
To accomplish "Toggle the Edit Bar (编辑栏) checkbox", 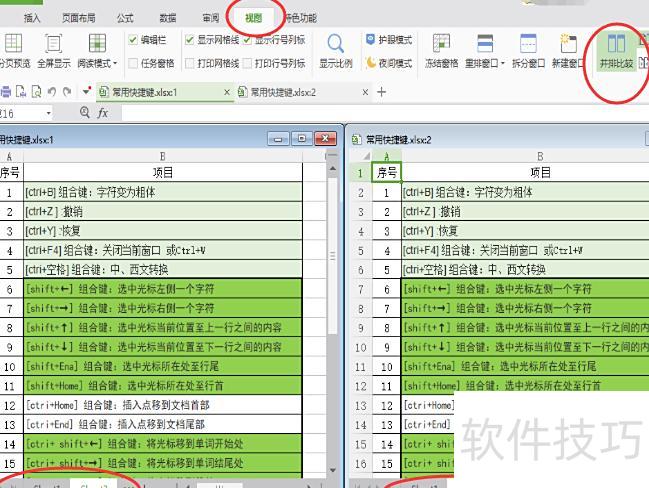I will tap(133, 40).
